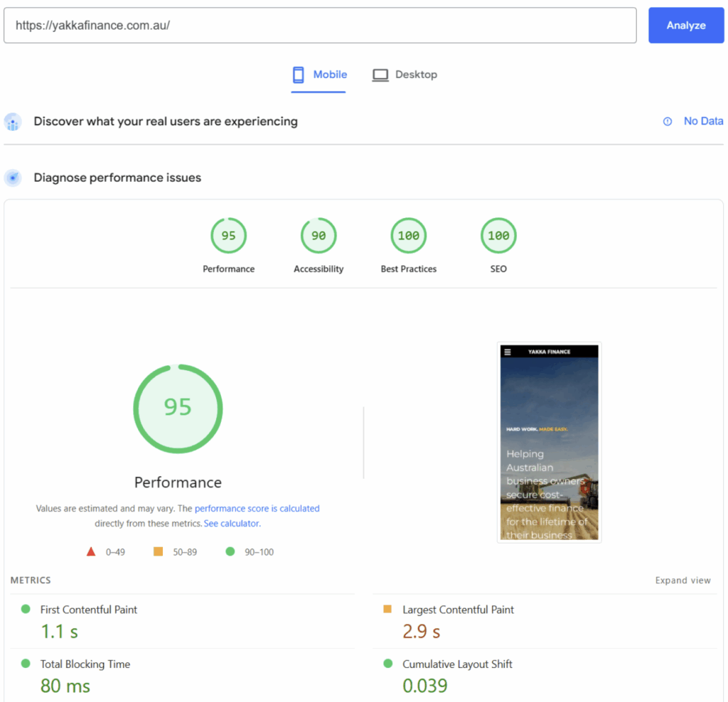Click the large Performance 95 gauge
This screenshot has width=728, height=702.
point(178,407)
